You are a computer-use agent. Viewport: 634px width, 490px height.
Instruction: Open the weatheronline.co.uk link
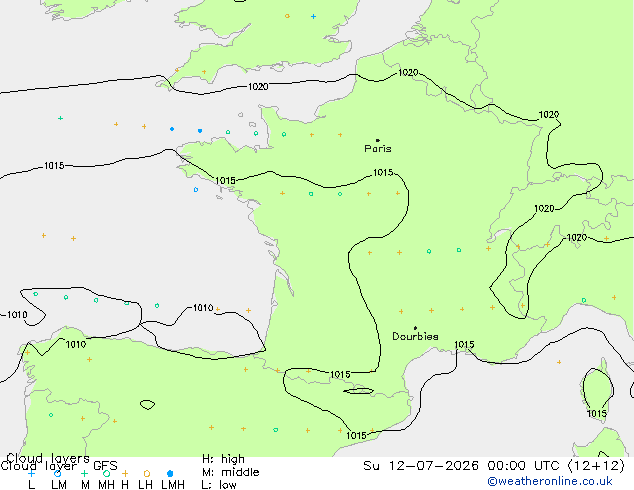point(549,481)
